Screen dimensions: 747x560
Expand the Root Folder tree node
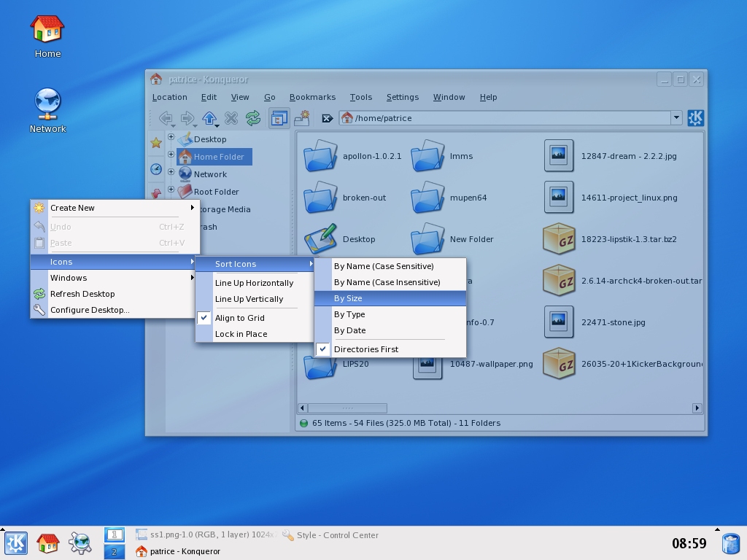point(171,189)
